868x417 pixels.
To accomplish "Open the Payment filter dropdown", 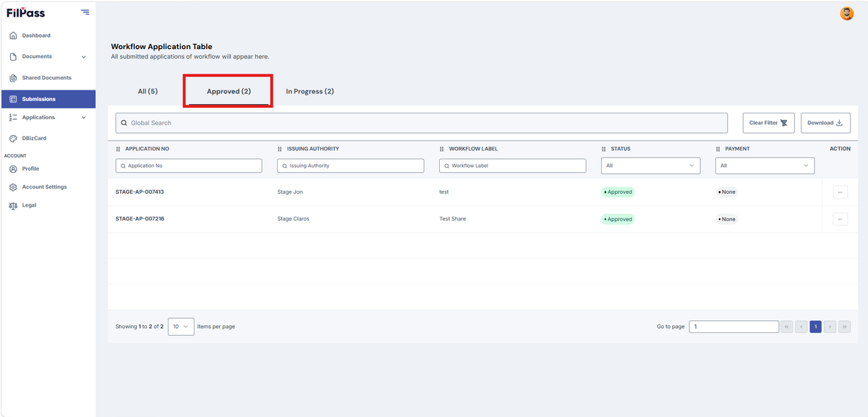I will pyautogui.click(x=765, y=165).
